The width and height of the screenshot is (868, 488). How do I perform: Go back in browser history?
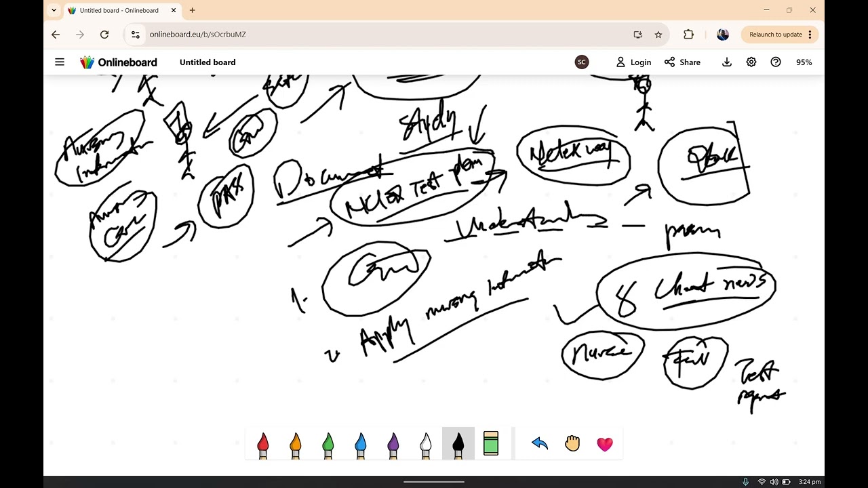(x=56, y=35)
